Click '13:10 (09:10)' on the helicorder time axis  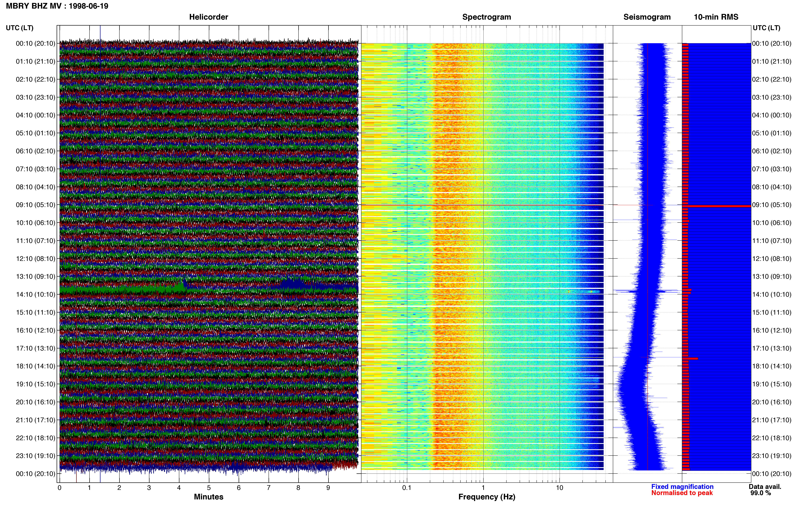click(36, 277)
